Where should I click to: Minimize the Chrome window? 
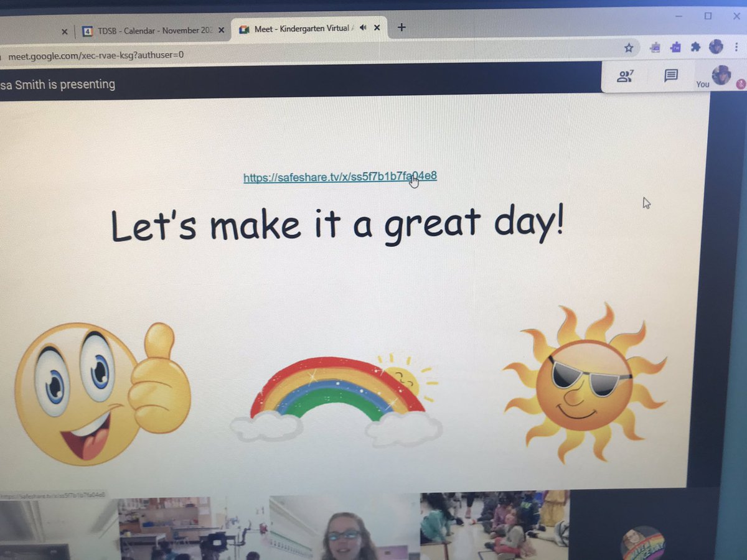(x=677, y=16)
